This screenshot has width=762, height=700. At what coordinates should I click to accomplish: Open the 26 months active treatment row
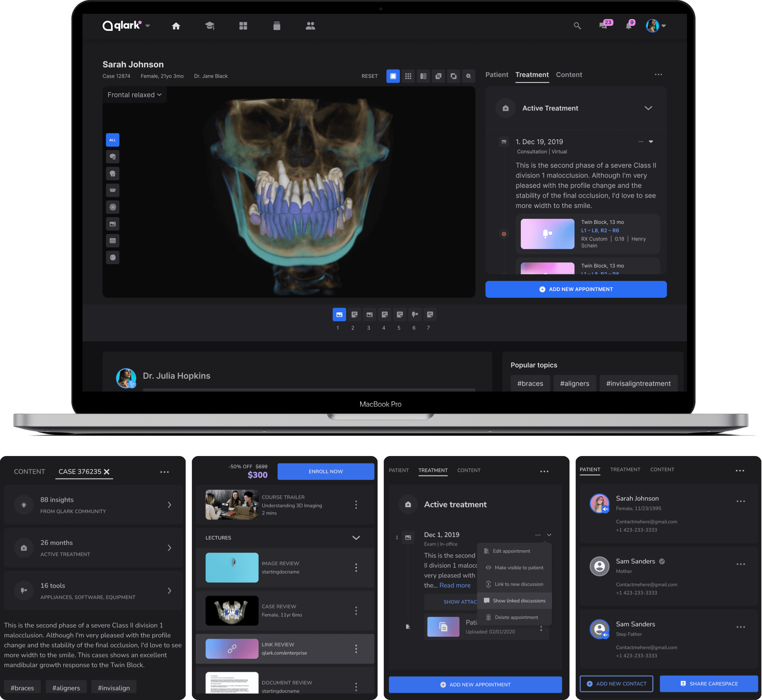(x=93, y=548)
